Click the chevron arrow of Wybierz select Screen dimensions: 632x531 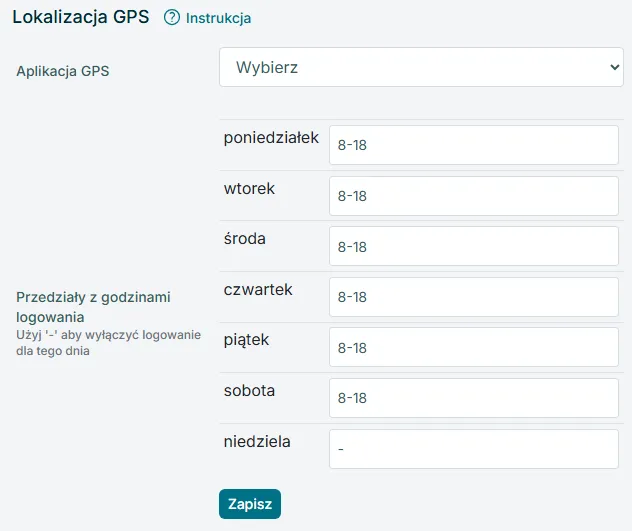click(x=614, y=67)
